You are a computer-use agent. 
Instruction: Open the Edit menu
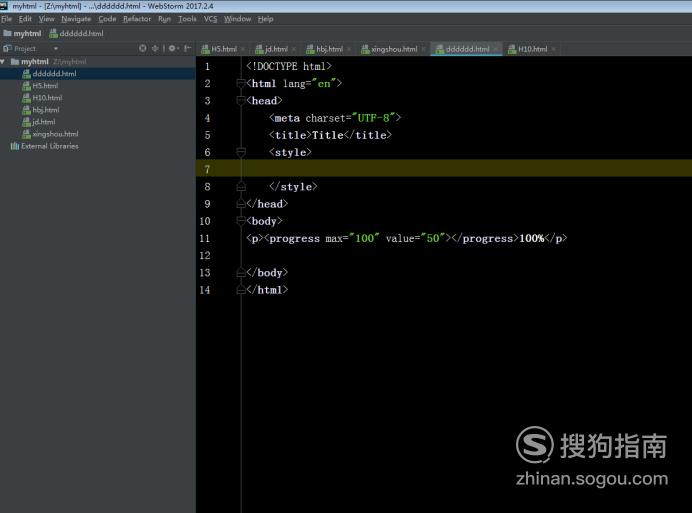point(25,19)
